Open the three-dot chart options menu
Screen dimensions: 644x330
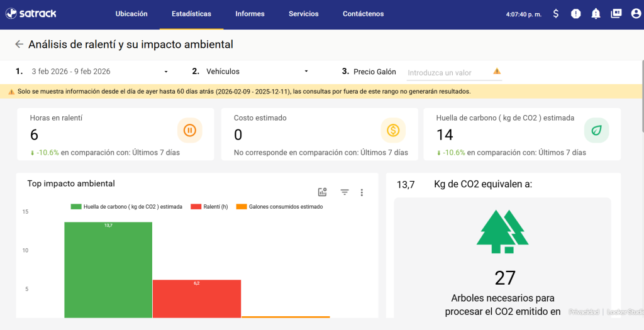click(362, 192)
